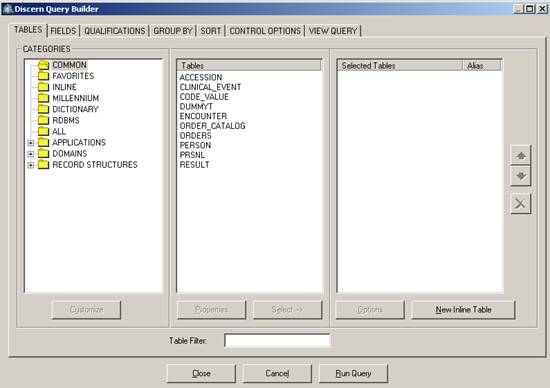Click the Select --> button
This screenshot has height=388, width=550.
pos(287,310)
